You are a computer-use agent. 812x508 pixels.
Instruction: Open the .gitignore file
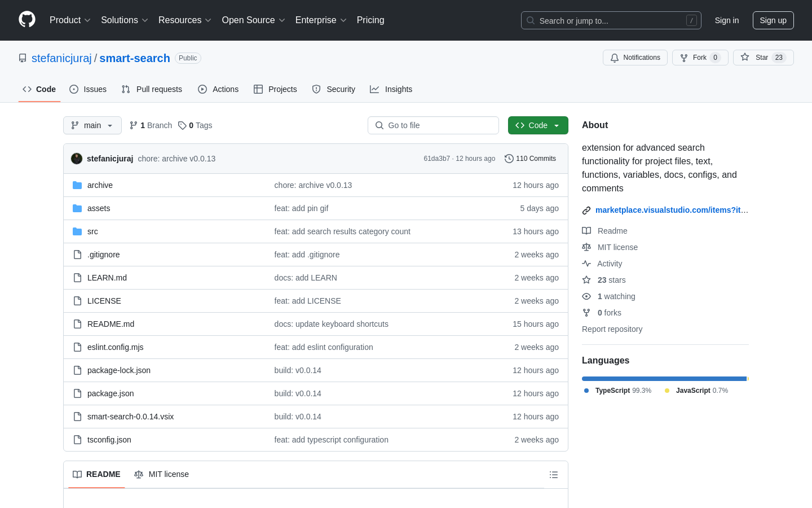(104, 255)
